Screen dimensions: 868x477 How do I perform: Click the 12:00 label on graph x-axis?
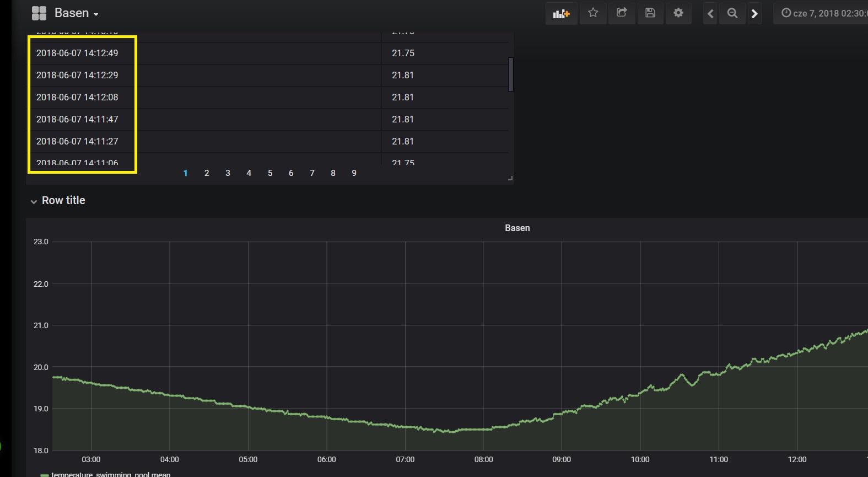797,459
